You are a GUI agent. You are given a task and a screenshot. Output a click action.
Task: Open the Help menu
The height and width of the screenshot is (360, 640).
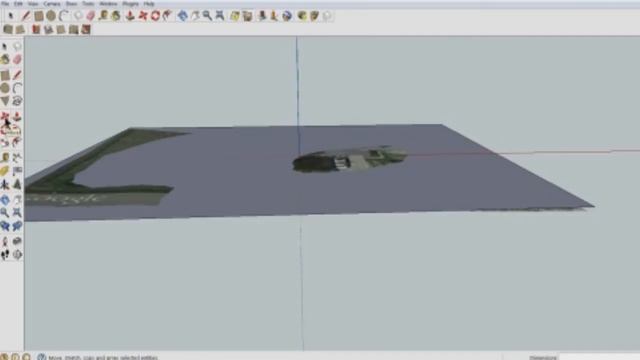click(149, 4)
